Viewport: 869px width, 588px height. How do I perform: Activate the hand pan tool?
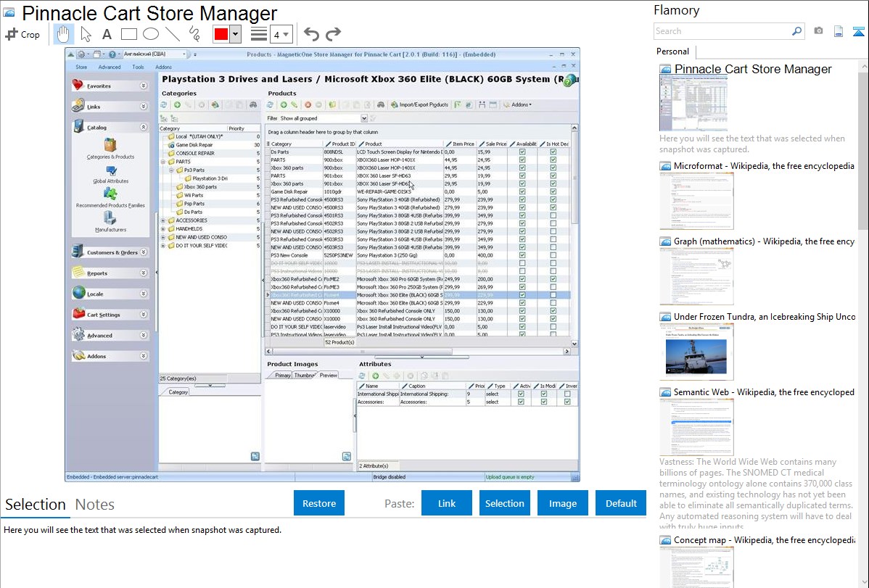[64, 34]
